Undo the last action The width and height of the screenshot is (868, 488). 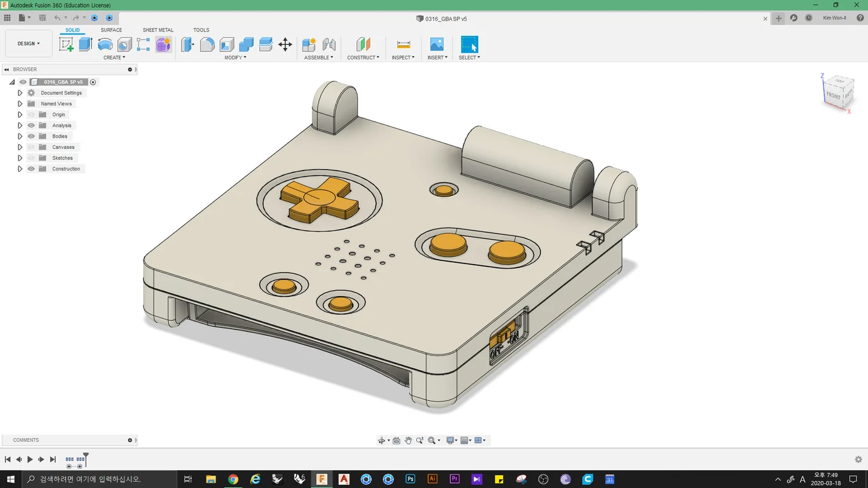click(57, 18)
